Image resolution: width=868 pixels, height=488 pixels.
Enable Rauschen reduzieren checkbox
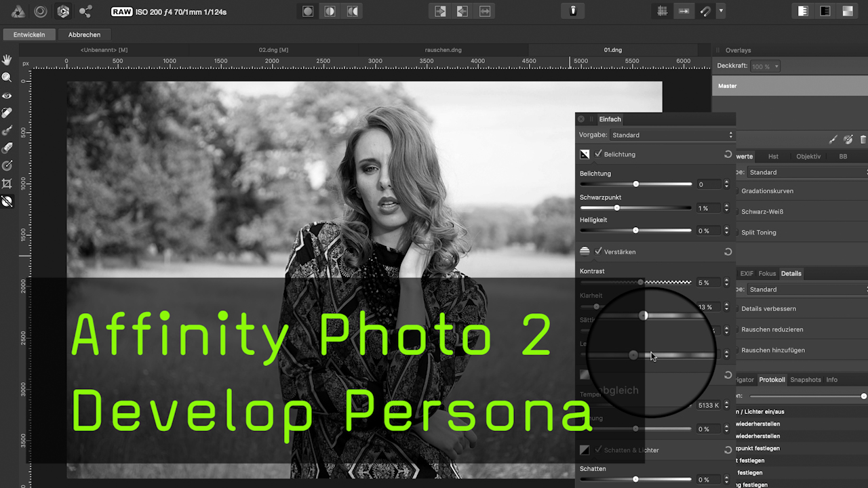pyautogui.click(x=737, y=329)
